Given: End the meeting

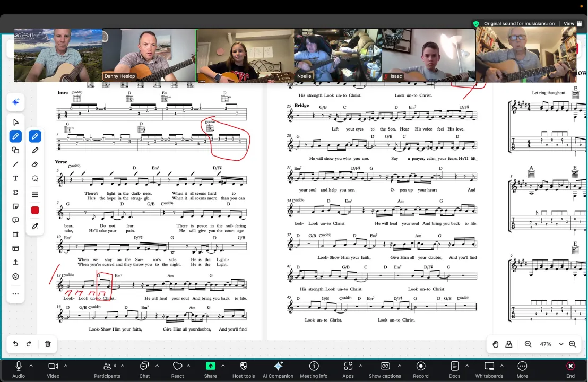Looking at the screenshot, I should point(570,370).
